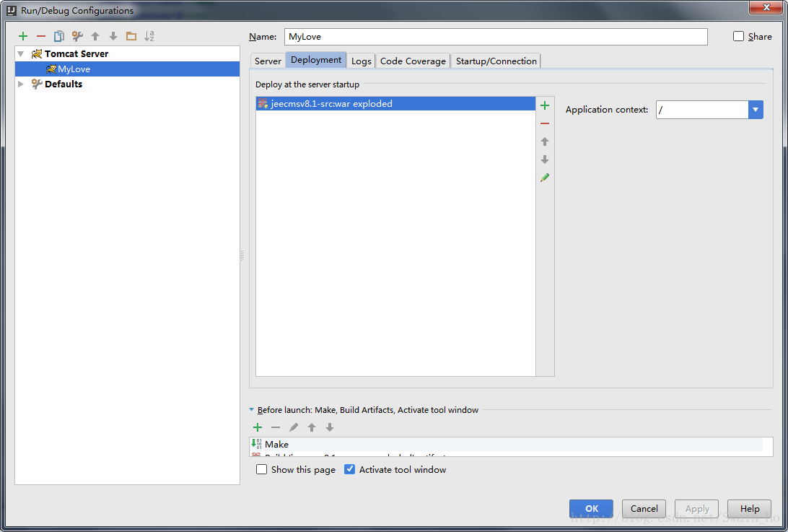788x532 pixels.
Task: Sort configurations alphabetically
Action: [149, 36]
